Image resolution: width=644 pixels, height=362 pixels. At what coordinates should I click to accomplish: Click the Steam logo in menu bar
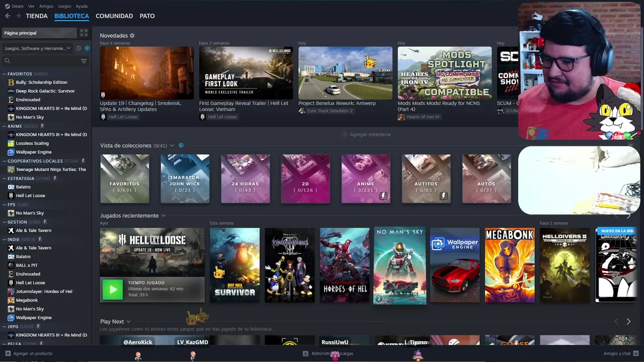tap(7, 6)
